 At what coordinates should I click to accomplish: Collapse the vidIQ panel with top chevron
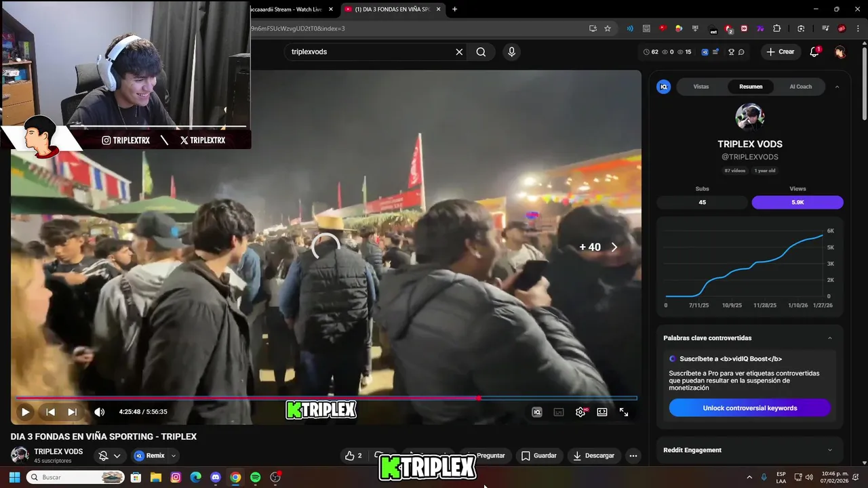pyautogui.click(x=837, y=87)
